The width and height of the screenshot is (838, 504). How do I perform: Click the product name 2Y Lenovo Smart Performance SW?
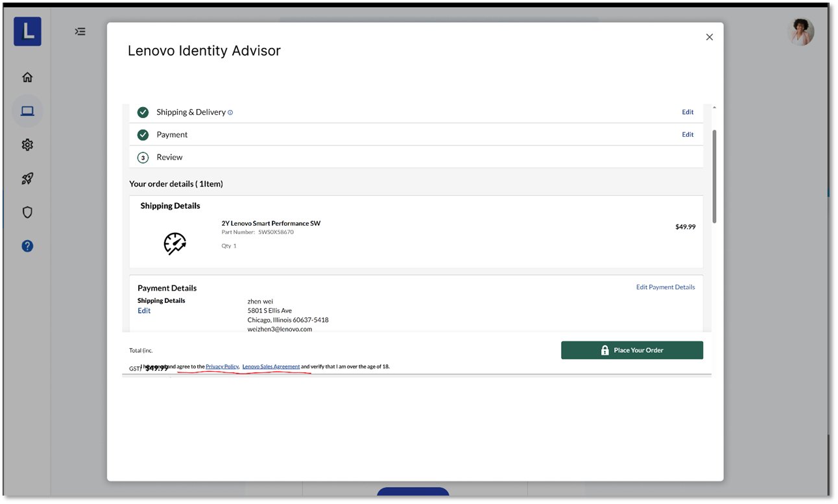(271, 224)
